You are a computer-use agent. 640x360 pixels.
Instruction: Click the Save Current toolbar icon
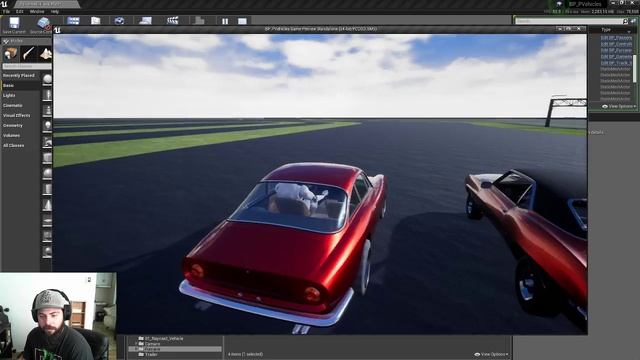pos(14,23)
